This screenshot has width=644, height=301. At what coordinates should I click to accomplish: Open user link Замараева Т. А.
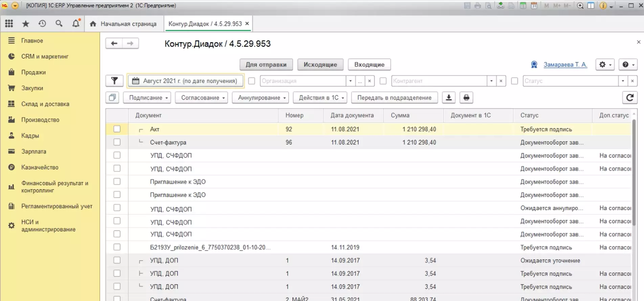point(565,64)
